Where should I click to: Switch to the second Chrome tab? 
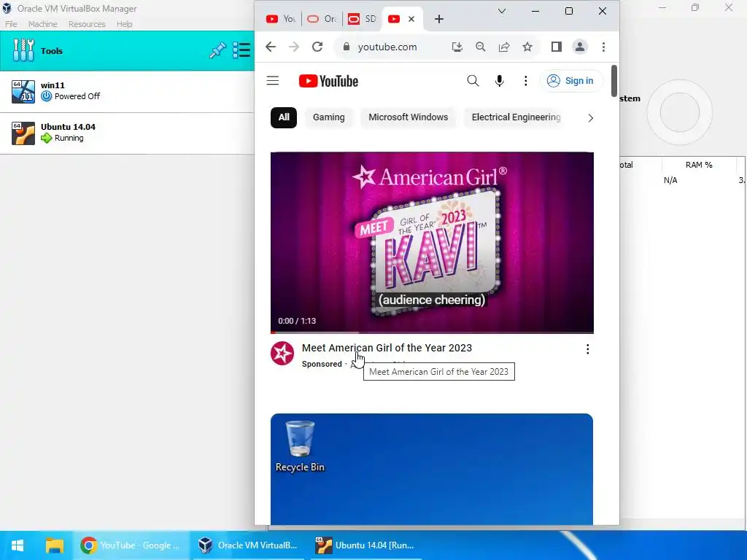click(322, 19)
